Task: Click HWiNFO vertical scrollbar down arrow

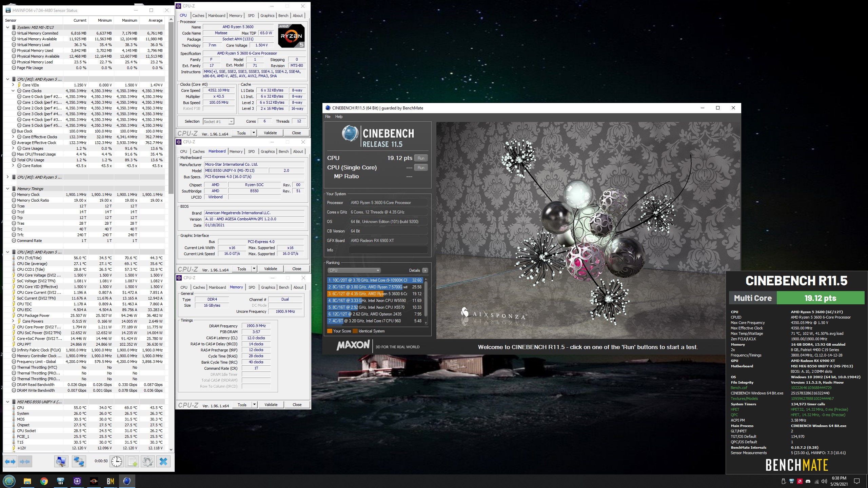Action: 171,450
